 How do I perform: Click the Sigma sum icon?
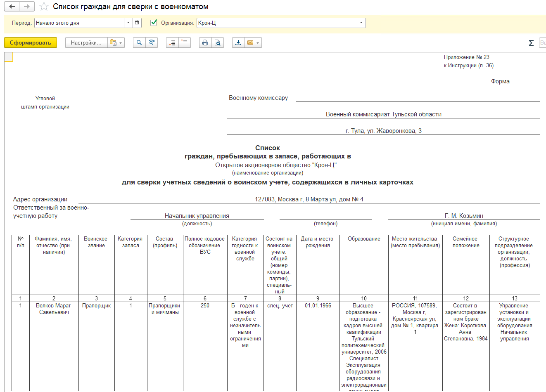click(531, 43)
